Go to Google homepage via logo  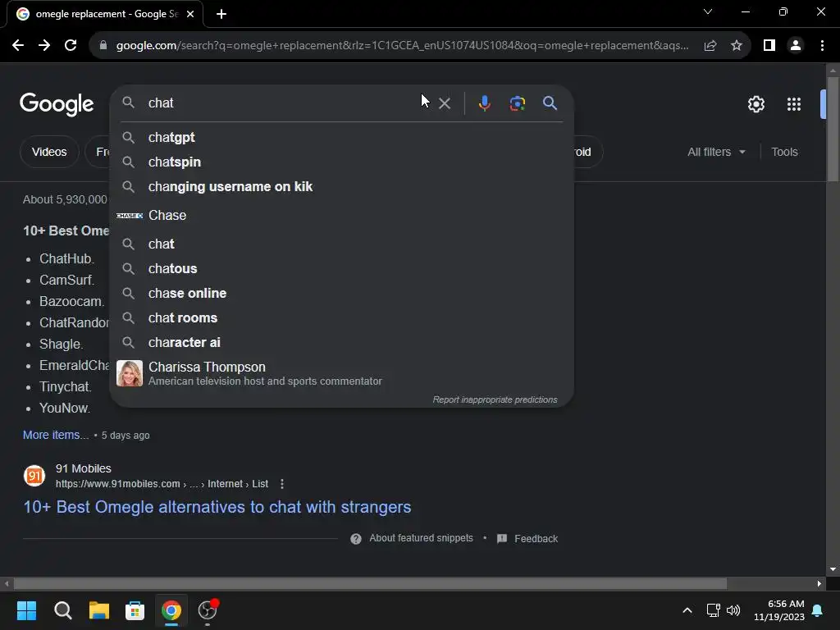57,104
